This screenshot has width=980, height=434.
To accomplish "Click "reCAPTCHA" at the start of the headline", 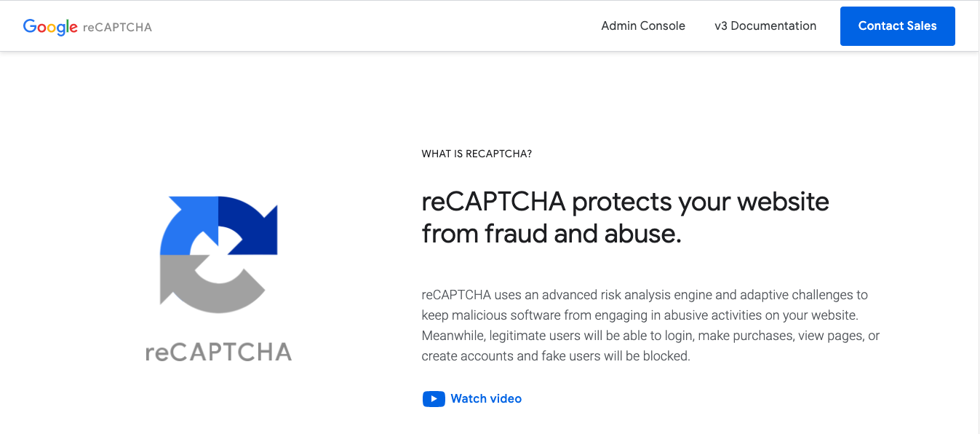I will (493, 201).
